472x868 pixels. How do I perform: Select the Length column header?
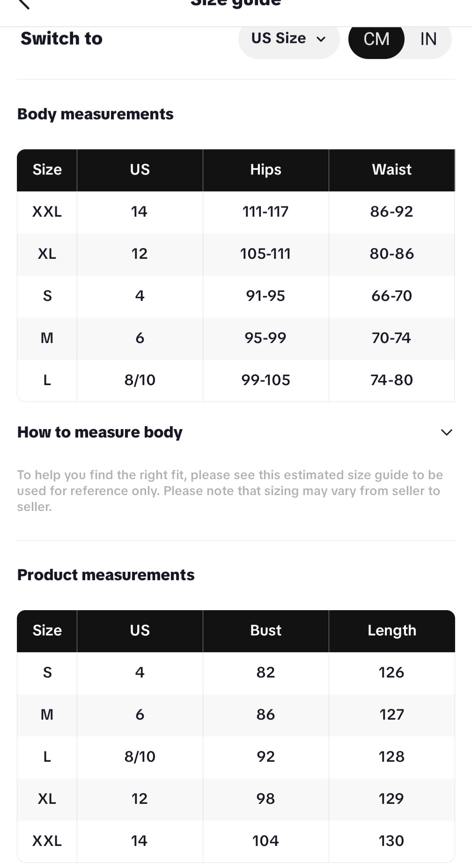(x=391, y=631)
